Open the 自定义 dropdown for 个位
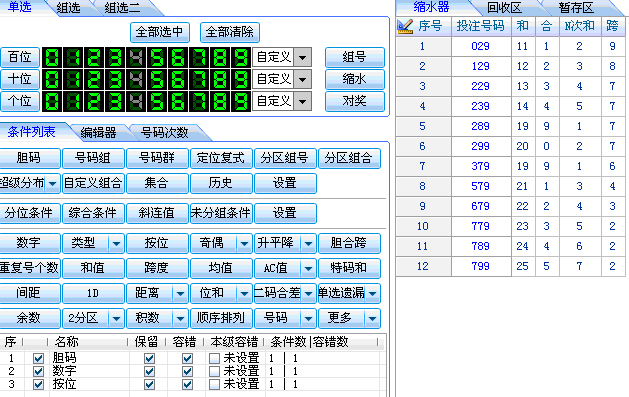629x397 pixels. (302, 101)
